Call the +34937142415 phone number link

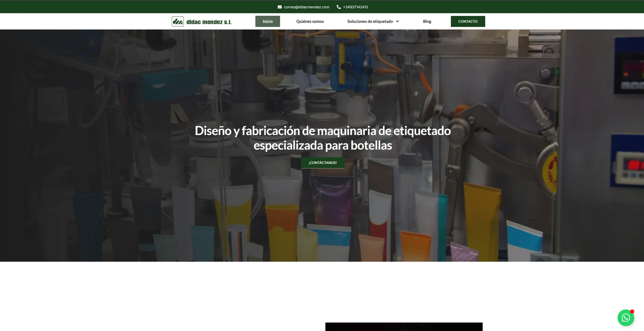click(x=355, y=7)
